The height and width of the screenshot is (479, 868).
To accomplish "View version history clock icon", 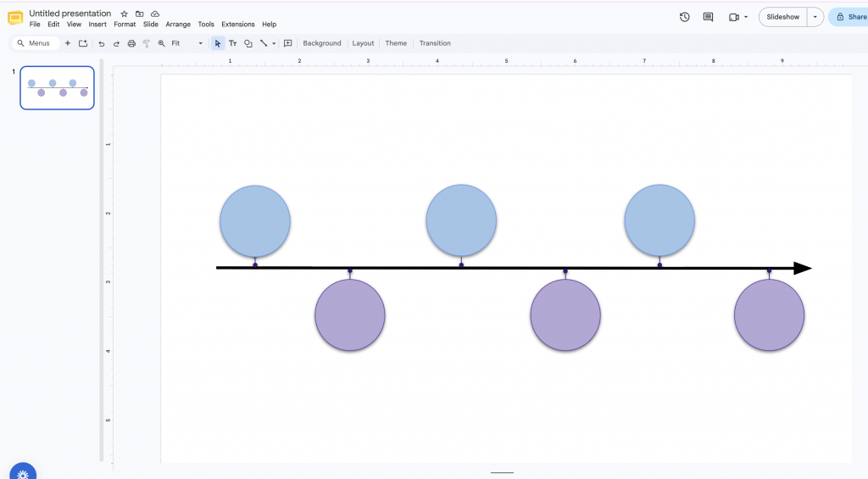I will 685,17.
